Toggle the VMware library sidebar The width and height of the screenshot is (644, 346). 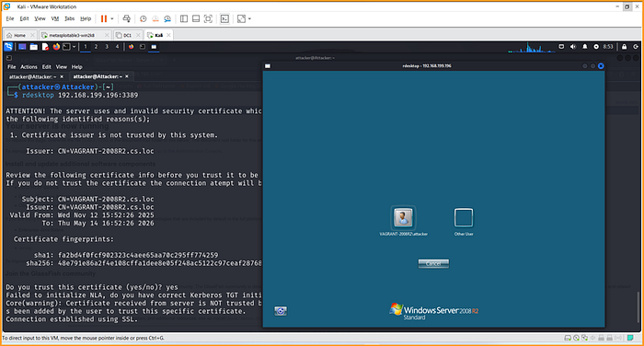click(184, 19)
